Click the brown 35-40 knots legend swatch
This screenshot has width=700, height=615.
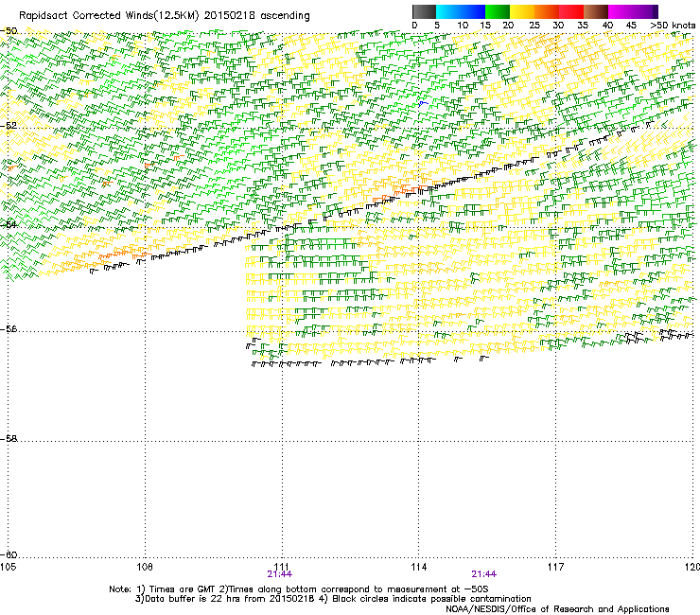[596, 11]
